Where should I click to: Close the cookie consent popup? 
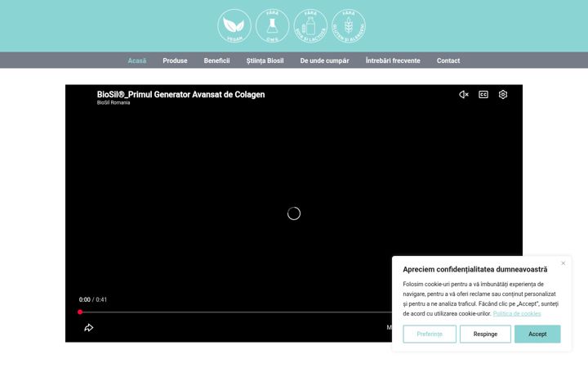[563, 263]
